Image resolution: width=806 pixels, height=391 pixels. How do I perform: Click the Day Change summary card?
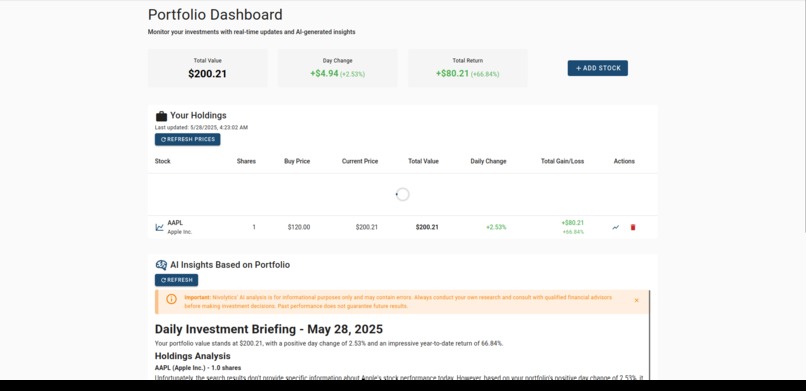tap(338, 68)
